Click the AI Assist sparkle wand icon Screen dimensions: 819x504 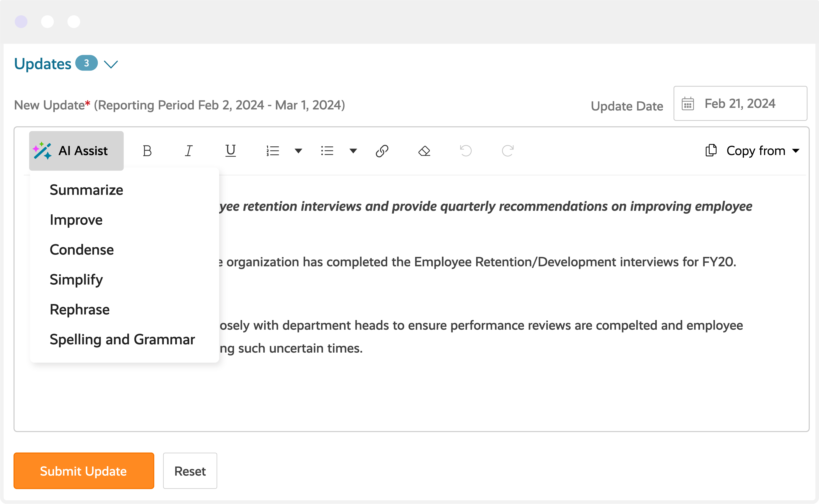tap(42, 151)
